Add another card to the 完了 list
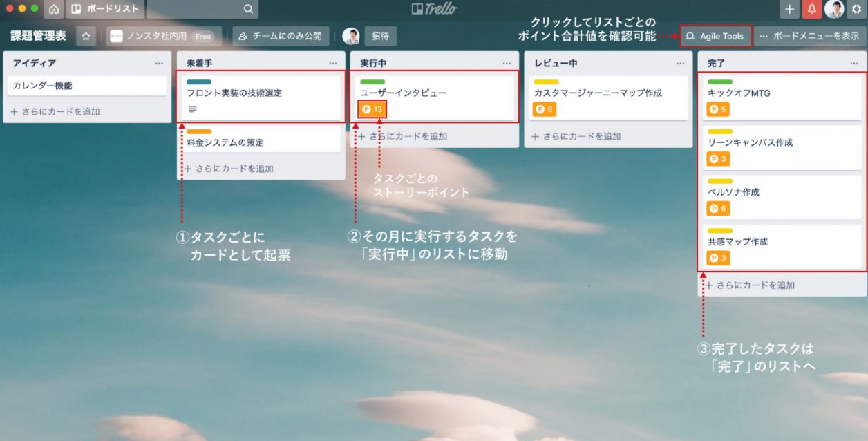The image size is (868, 441). click(750, 285)
